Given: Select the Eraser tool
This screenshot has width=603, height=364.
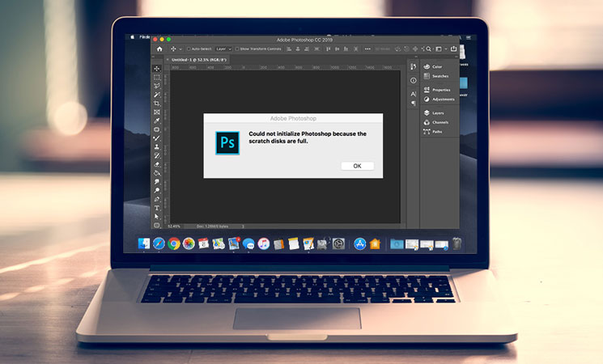Looking at the screenshot, I should (x=157, y=164).
